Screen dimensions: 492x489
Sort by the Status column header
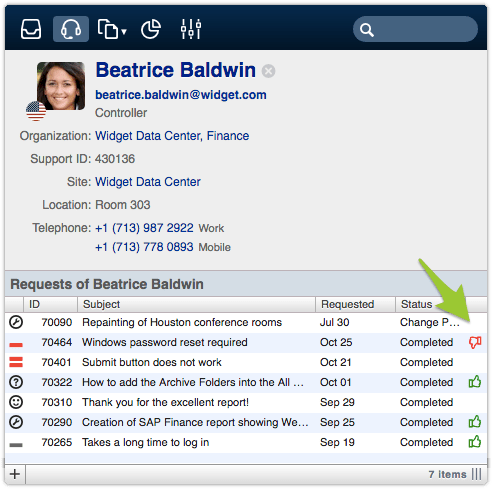tap(417, 304)
